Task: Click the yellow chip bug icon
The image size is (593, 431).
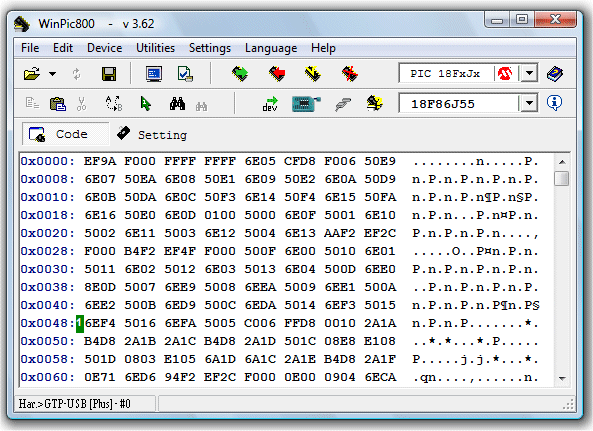Action: [374, 103]
